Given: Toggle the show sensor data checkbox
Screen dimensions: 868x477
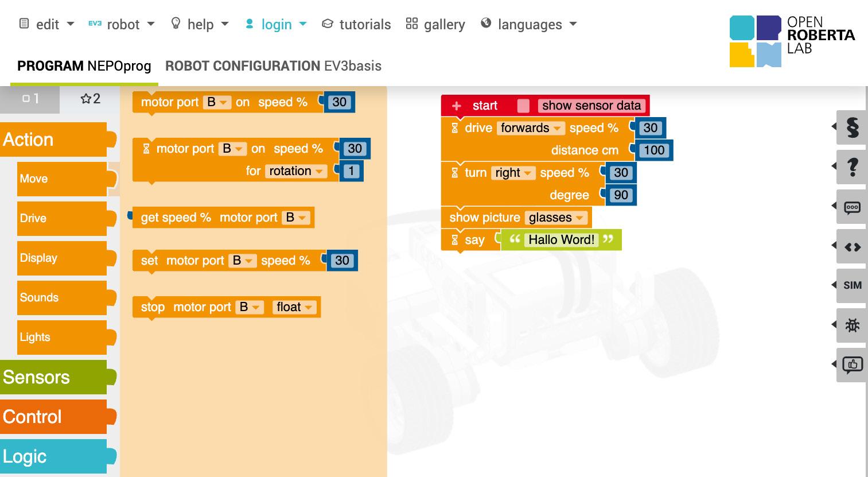Looking at the screenshot, I should [x=523, y=106].
